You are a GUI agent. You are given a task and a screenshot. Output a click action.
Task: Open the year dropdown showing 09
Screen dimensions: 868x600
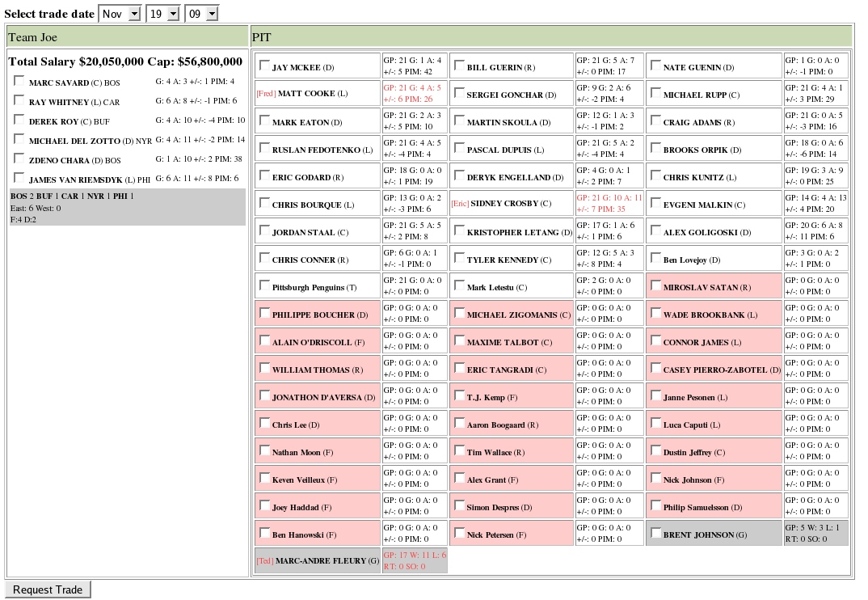(201, 14)
